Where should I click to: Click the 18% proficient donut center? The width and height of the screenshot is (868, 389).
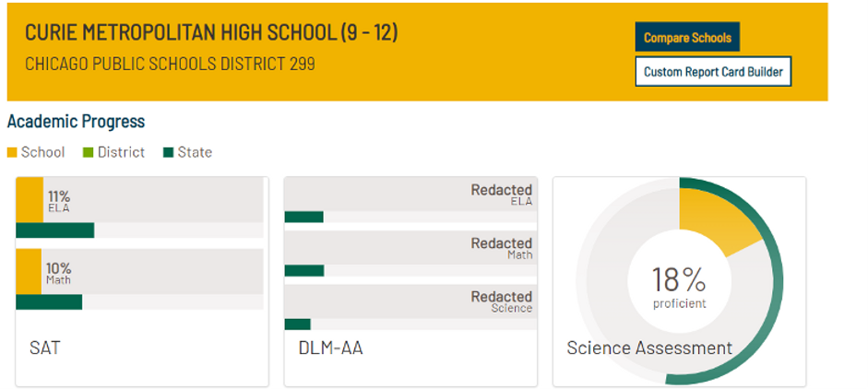pyautogui.click(x=679, y=284)
